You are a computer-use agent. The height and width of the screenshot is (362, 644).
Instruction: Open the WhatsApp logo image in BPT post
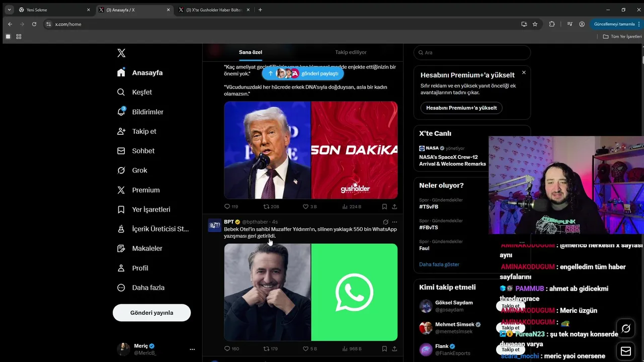354,292
